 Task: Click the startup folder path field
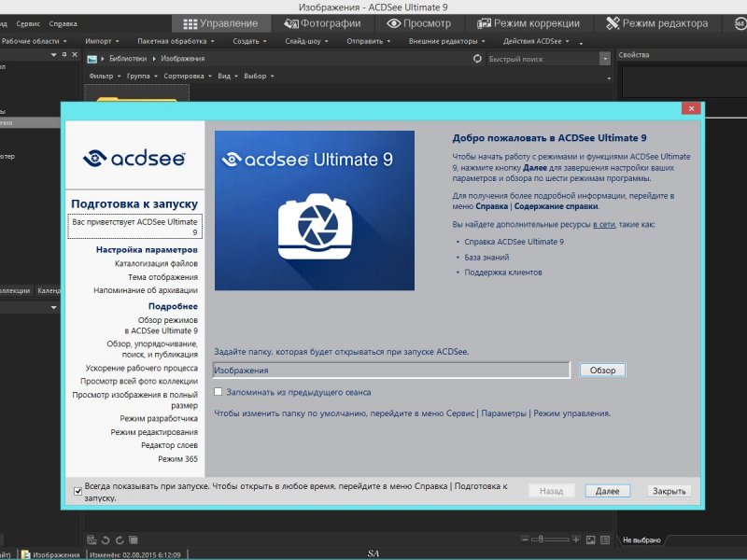coord(391,370)
